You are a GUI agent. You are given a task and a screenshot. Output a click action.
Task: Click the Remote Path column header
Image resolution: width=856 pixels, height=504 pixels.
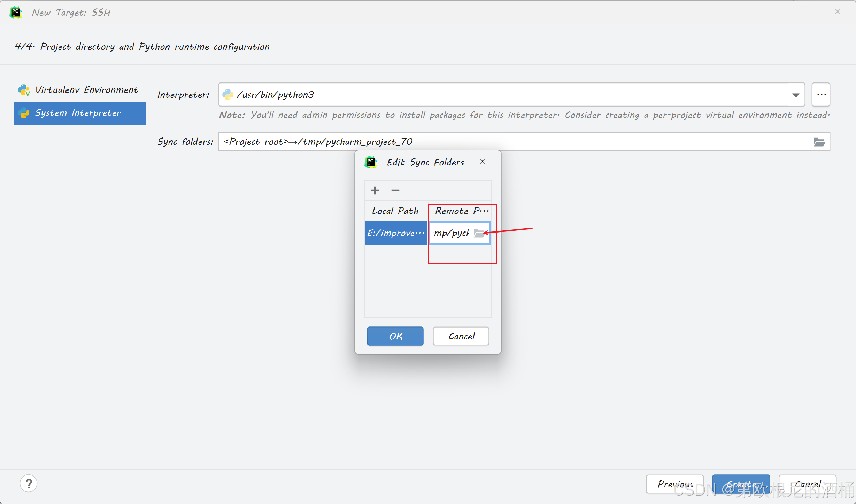tap(460, 211)
